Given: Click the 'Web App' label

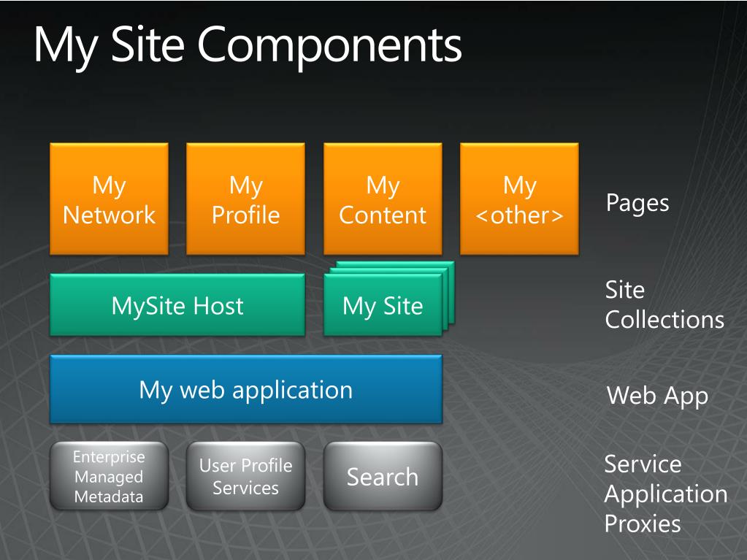Looking at the screenshot, I should click(657, 396).
